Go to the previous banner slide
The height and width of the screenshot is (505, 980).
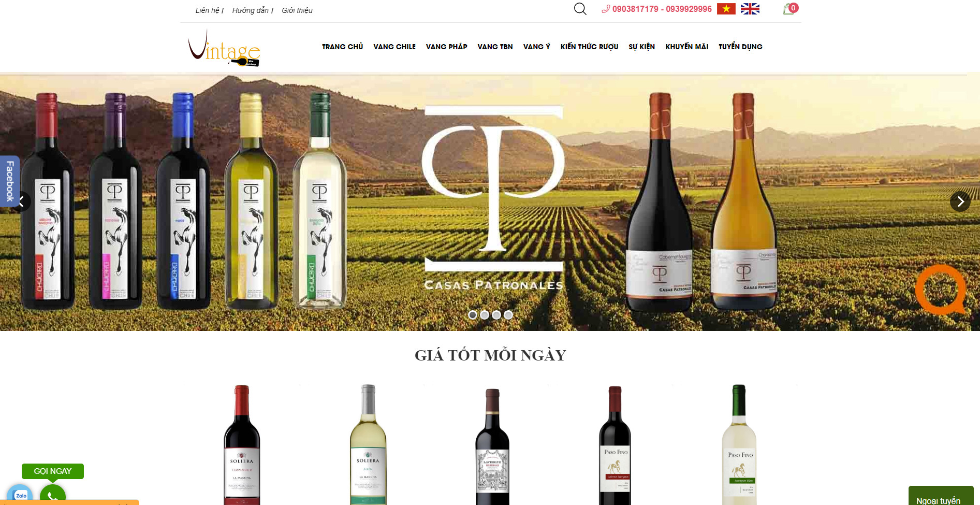tap(21, 201)
